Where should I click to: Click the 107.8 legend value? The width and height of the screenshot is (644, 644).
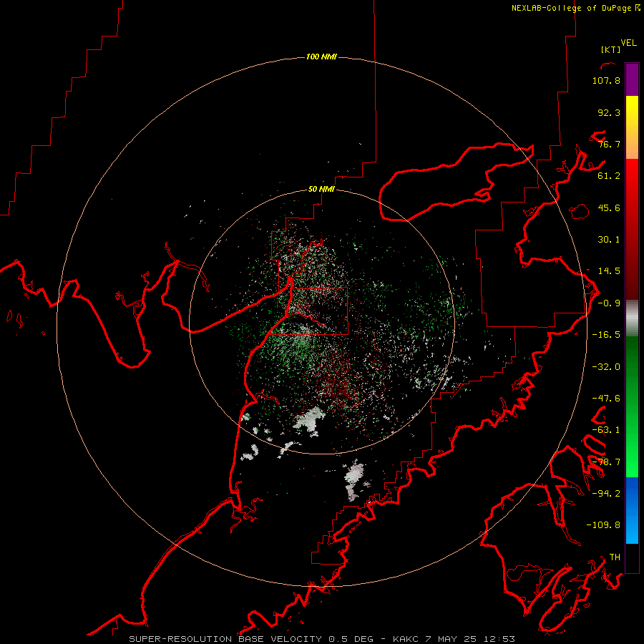pos(606,80)
